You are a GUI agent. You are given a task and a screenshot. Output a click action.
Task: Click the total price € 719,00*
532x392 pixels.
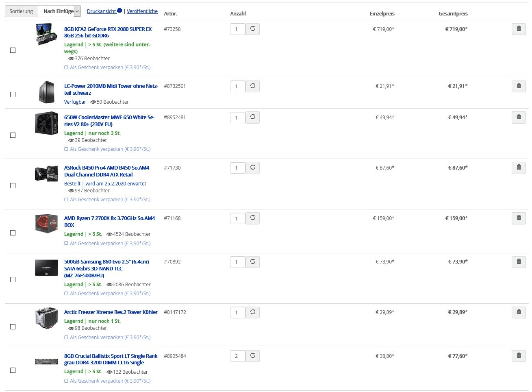coord(456,29)
